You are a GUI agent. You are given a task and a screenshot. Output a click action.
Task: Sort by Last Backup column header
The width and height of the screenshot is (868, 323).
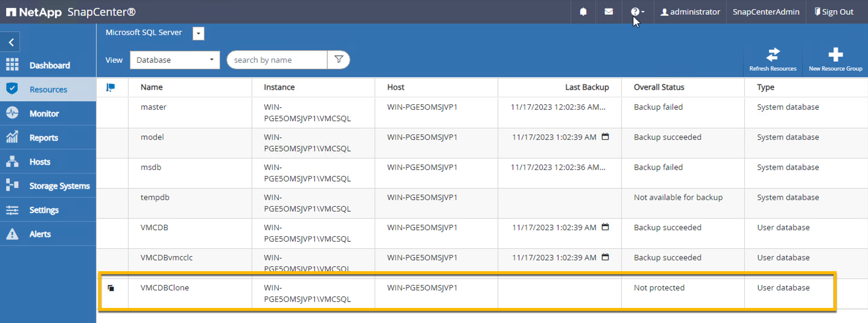(587, 87)
